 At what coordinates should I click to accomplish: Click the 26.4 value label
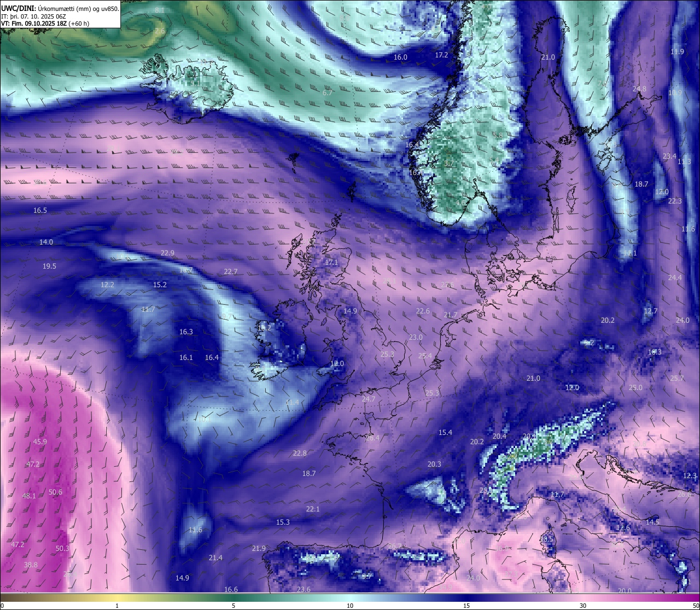click(372, 438)
